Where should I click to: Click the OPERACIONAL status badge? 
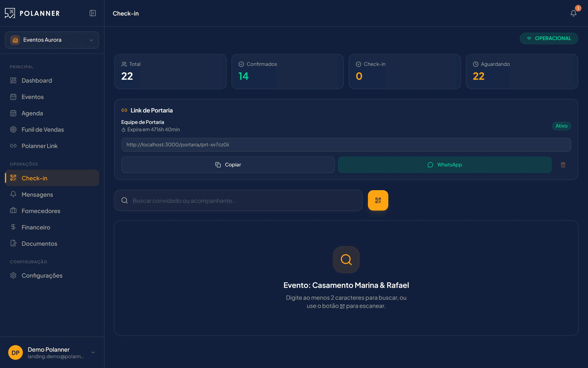549,38
